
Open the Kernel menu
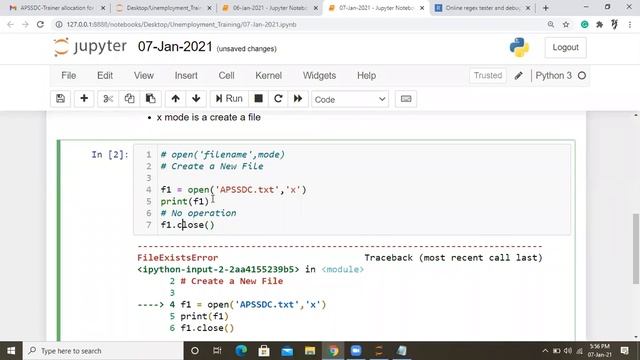[x=269, y=76]
